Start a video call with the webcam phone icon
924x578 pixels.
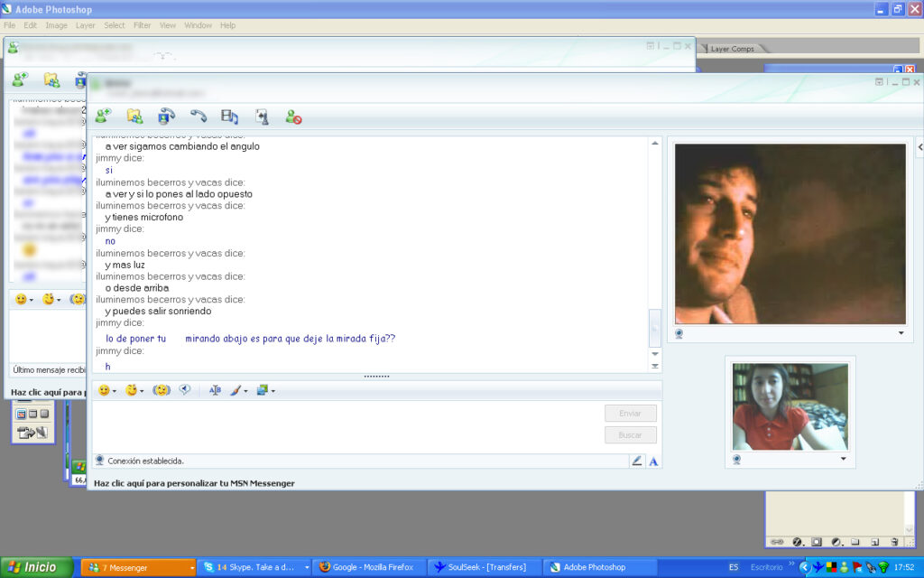(x=166, y=116)
